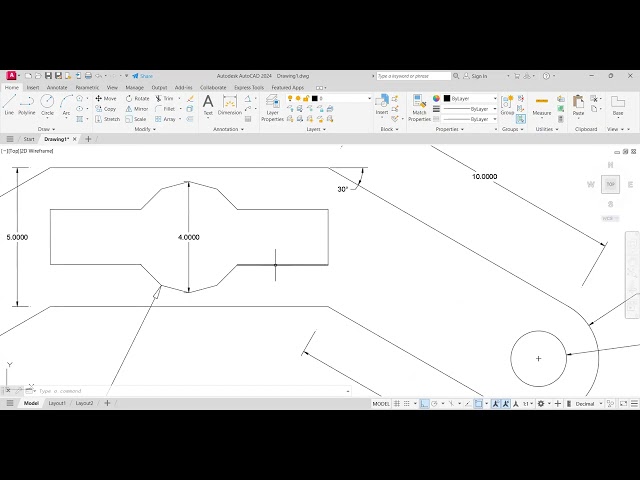Toggle snap mode in status bar
This screenshot has height=480, width=640.
(407, 404)
